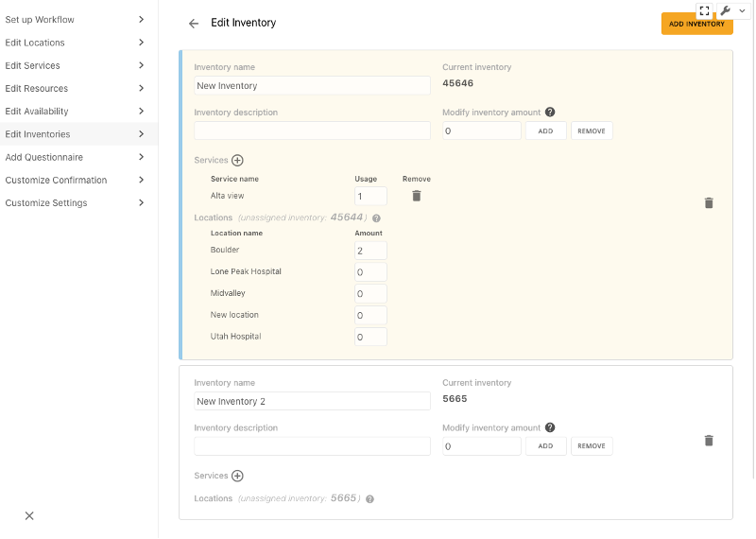
Task: Focus the New Inventory 2 name field
Action: click(312, 401)
